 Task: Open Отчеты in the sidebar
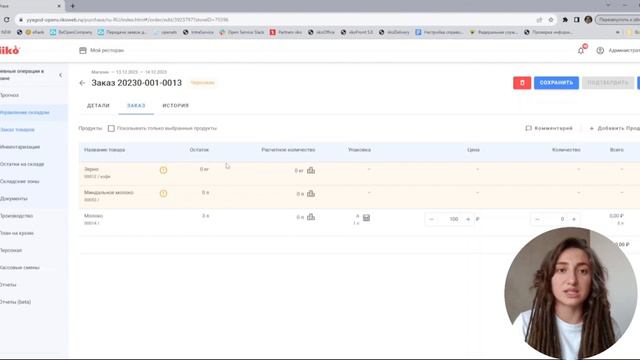8,284
